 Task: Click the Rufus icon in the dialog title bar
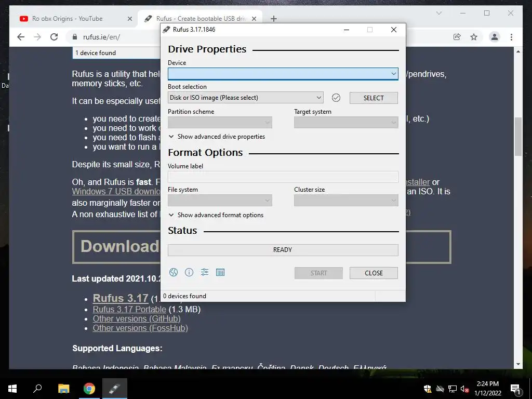pos(166,30)
